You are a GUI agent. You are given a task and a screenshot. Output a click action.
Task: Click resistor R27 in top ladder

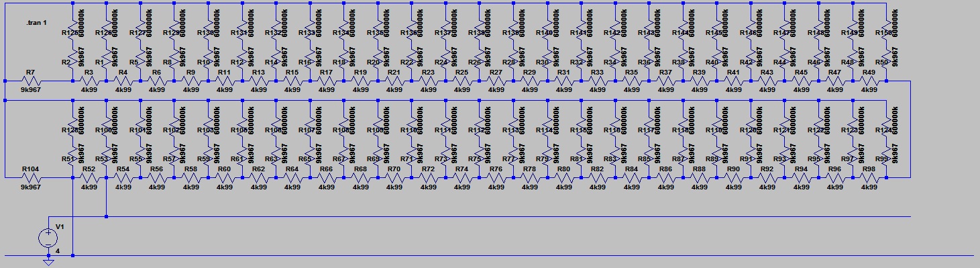[496, 81]
